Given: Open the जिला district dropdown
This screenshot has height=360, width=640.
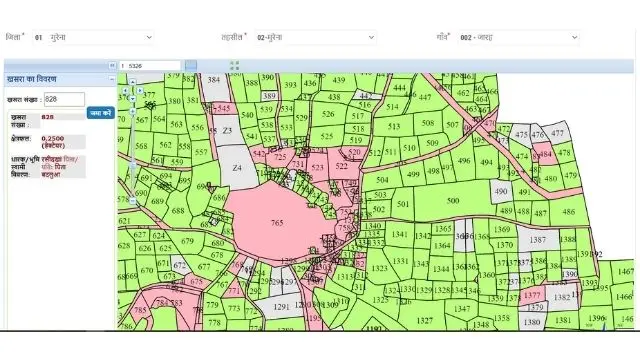Looking at the screenshot, I should [93, 37].
